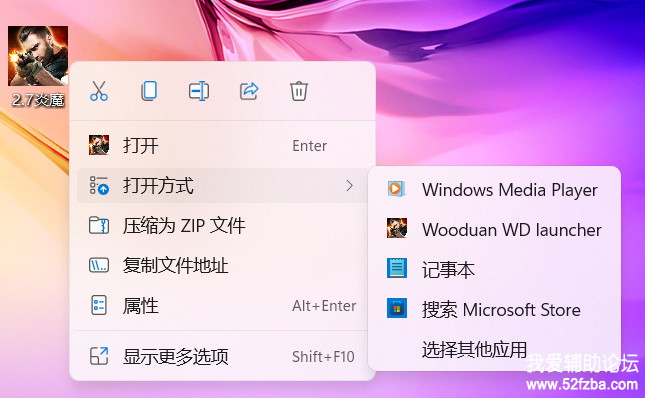Select the 2.7炎魔 desktop shortcut
Image resolution: width=645 pixels, height=398 pixels.
[38, 67]
